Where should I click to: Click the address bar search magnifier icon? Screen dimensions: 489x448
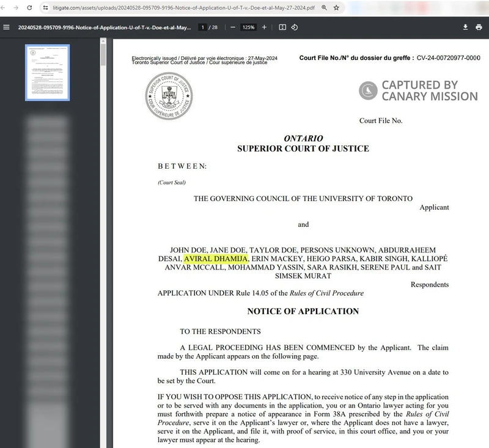(x=325, y=9)
